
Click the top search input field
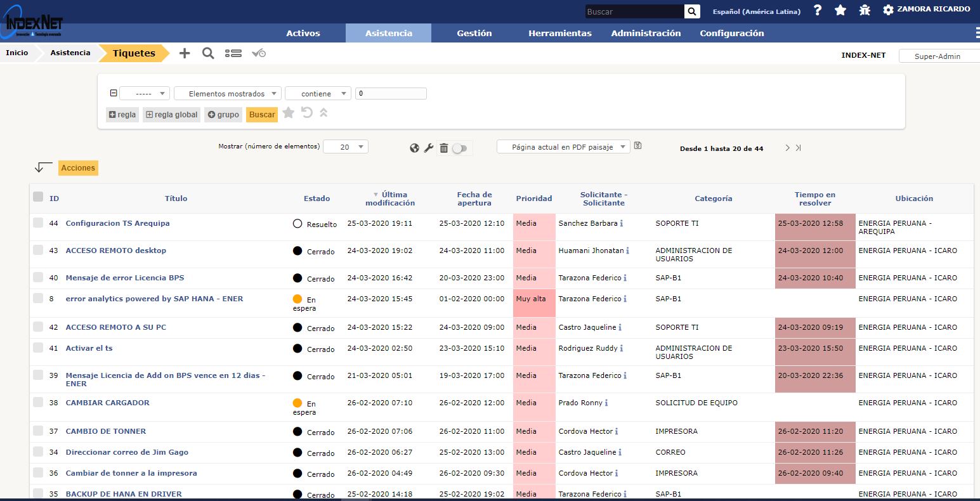[634, 11]
